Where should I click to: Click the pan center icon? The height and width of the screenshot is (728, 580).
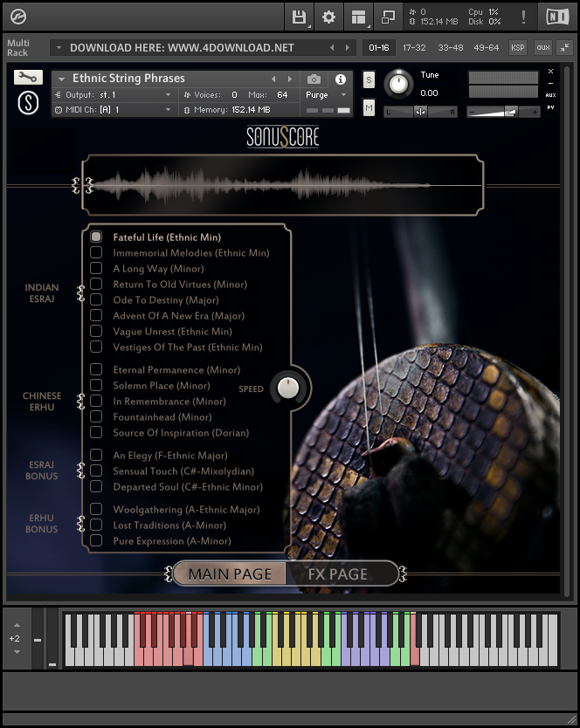[420, 112]
